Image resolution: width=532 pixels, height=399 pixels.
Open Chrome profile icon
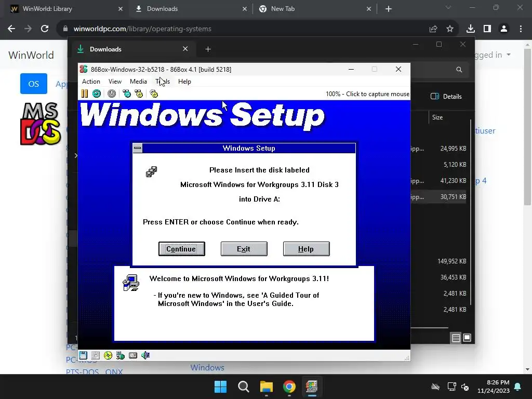pos(504,29)
